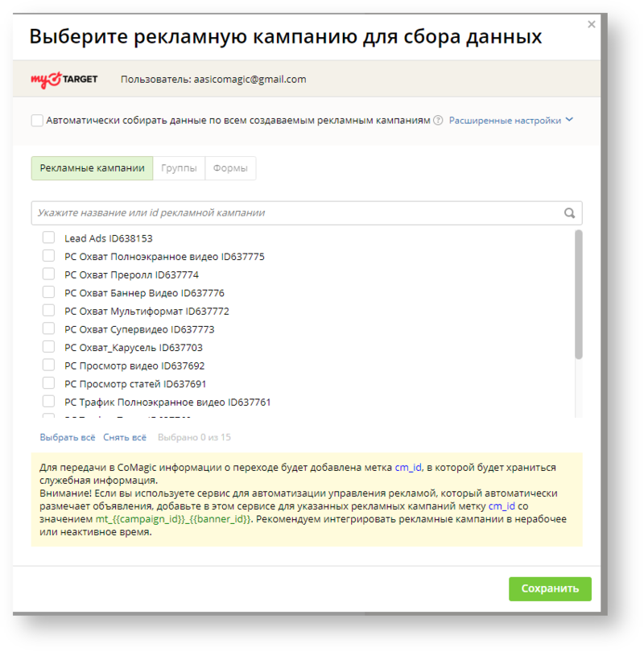Image resolution: width=644 pixels, height=652 pixels.
Task: Tick РС Трафик Полноэкранное видео ID637761
Action: [48, 402]
